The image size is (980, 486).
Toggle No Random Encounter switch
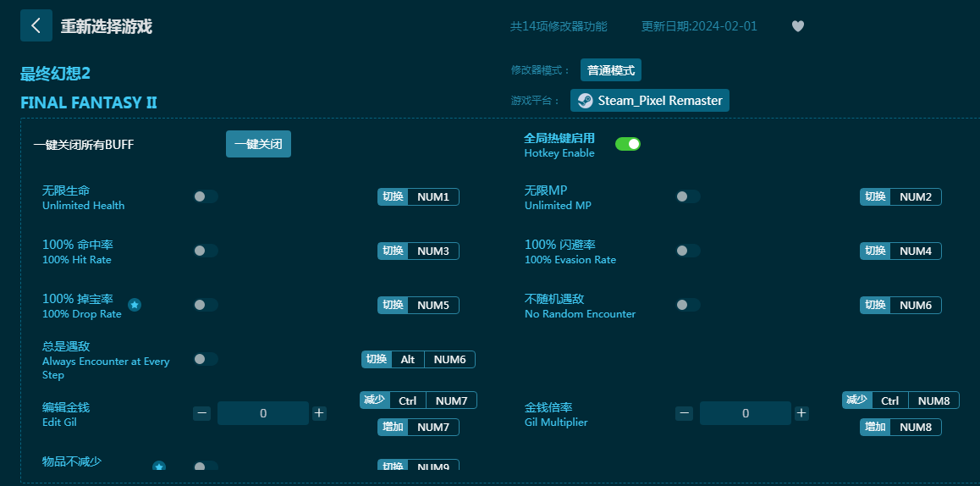687,305
